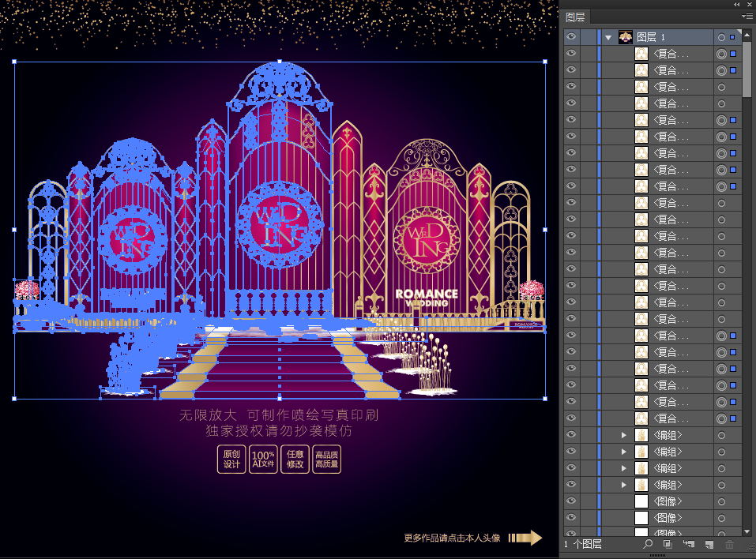
Task: Hide 图层 1 using its eye icon
Action: coord(571,36)
